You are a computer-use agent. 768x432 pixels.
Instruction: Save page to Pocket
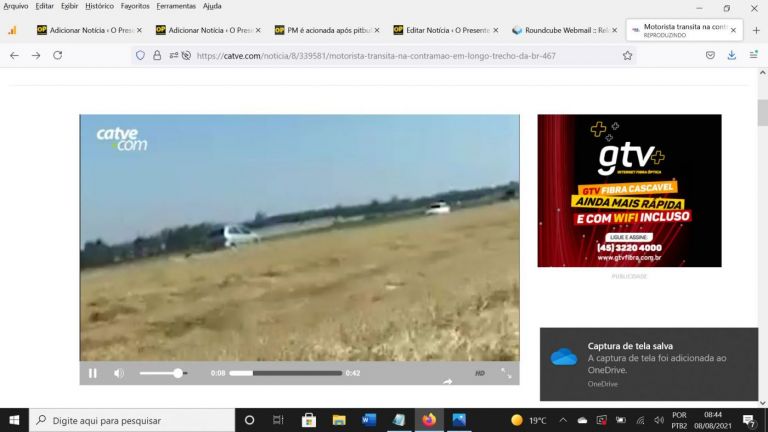pyautogui.click(x=710, y=55)
